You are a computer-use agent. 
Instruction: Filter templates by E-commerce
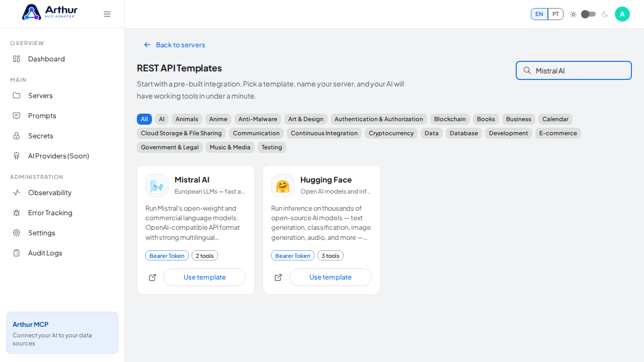(x=558, y=133)
